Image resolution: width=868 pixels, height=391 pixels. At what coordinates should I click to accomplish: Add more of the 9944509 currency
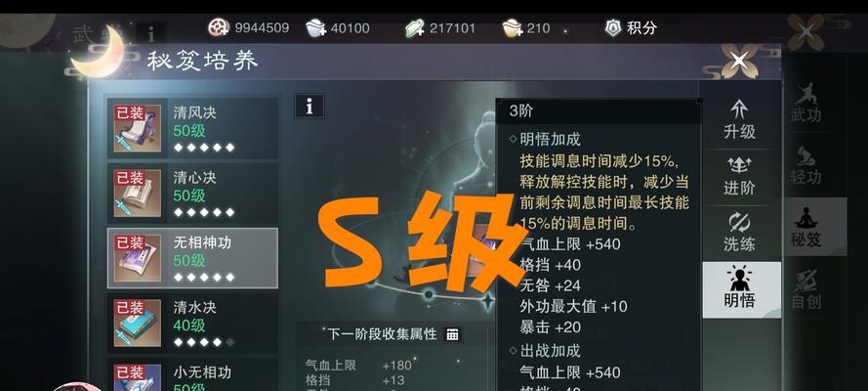(219, 27)
